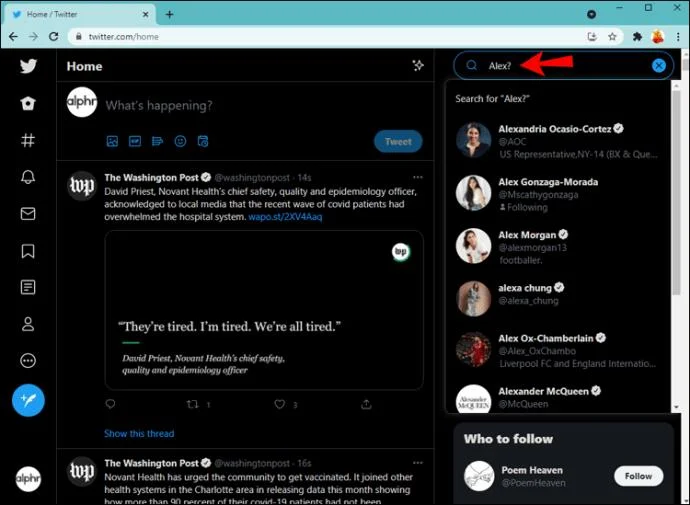690x505 pixels.
Task: Open Bookmarks icon in sidebar
Action: click(28, 251)
